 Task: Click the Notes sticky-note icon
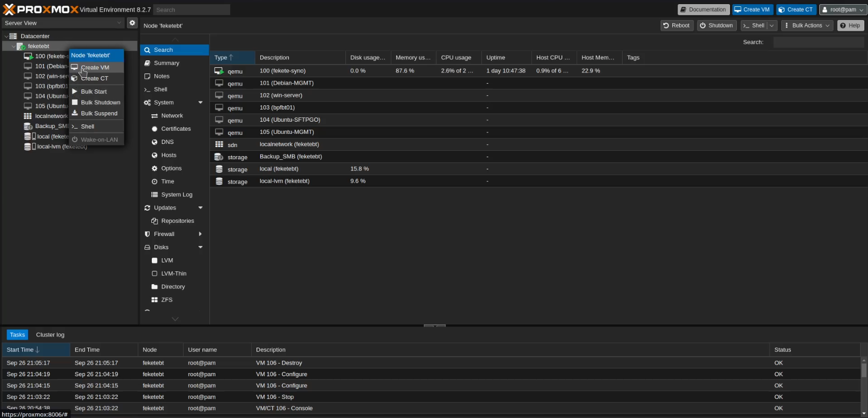point(148,76)
